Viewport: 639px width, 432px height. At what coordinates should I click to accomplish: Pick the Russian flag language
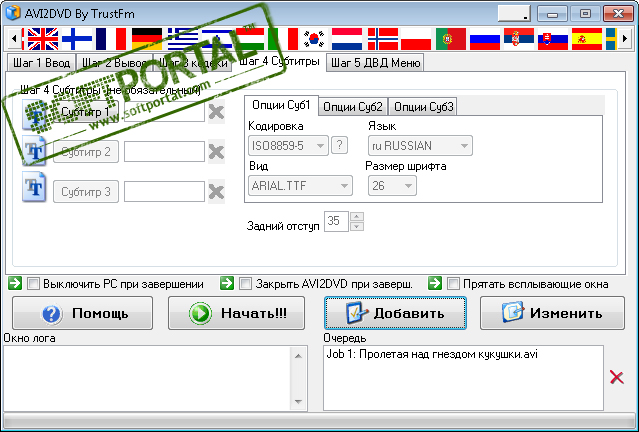(x=485, y=39)
